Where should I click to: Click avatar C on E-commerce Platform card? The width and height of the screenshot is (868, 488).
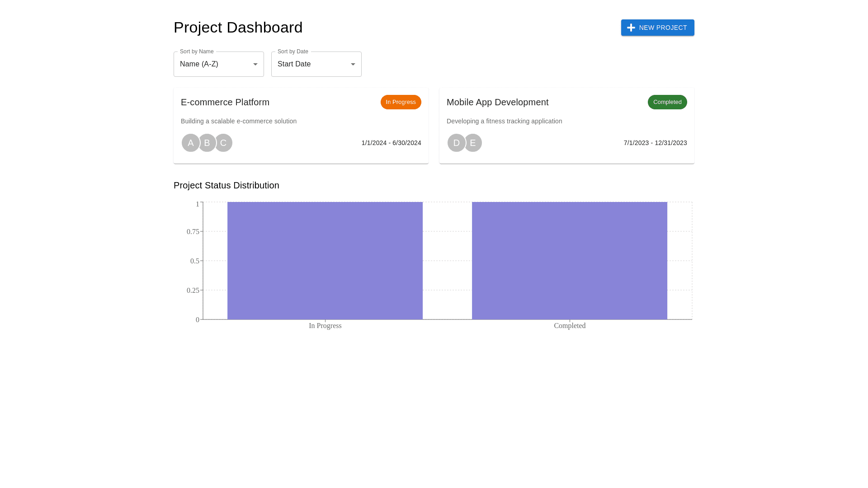(225, 143)
